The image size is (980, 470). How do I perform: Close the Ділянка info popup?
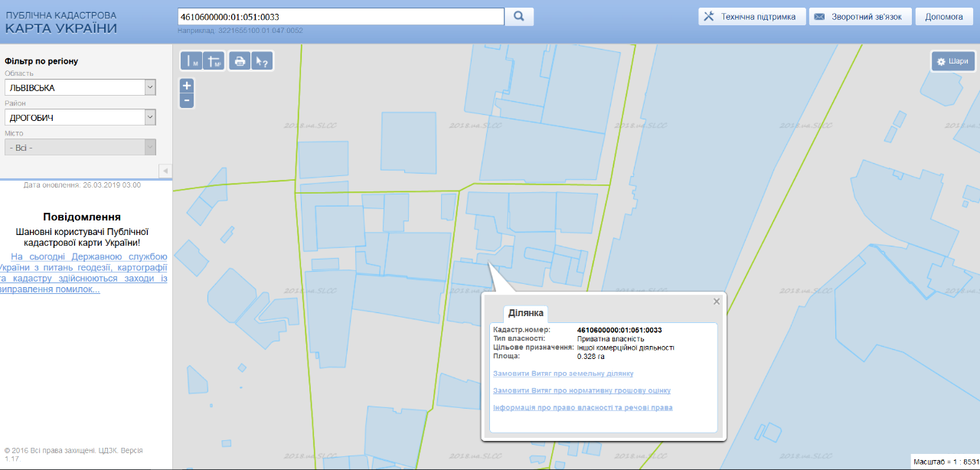[717, 302]
